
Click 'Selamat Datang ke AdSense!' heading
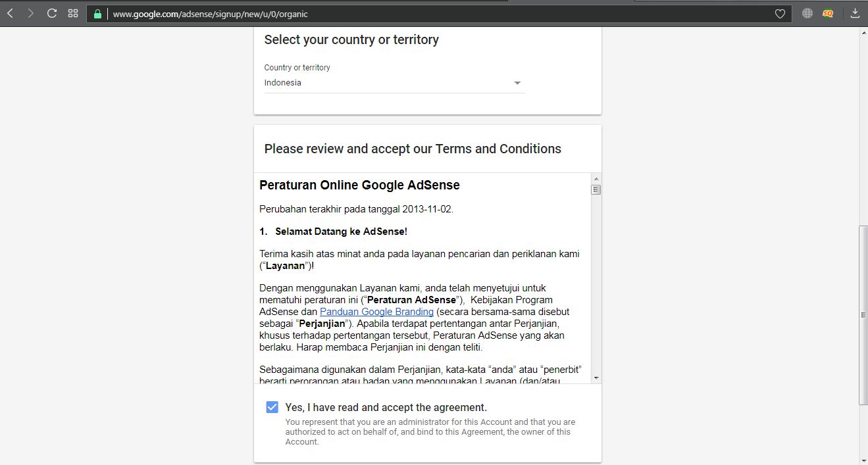341,232
